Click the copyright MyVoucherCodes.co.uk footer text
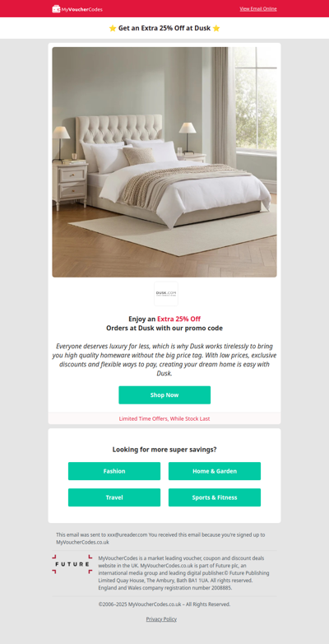The height and width of the screenshot is (644, 329). pyautogui.click(x=164, y=604)
